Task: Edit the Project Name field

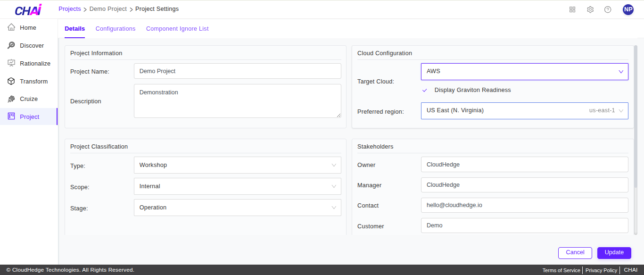Action: pyautogui.click(x=237, y=71)
